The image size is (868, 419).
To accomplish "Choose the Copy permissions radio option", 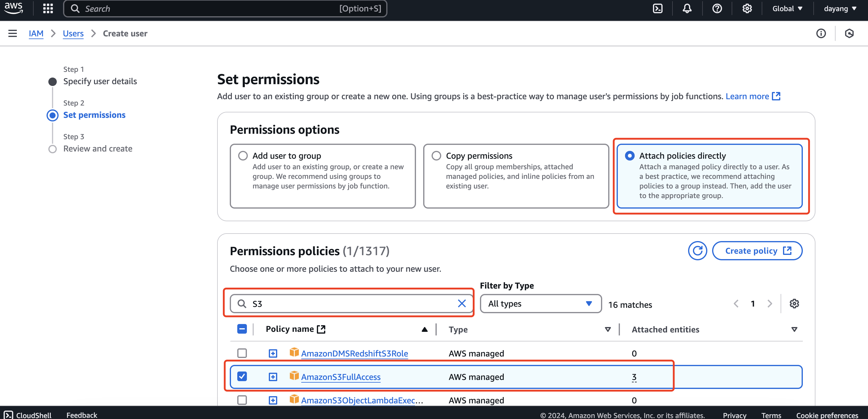I will 436,155.
